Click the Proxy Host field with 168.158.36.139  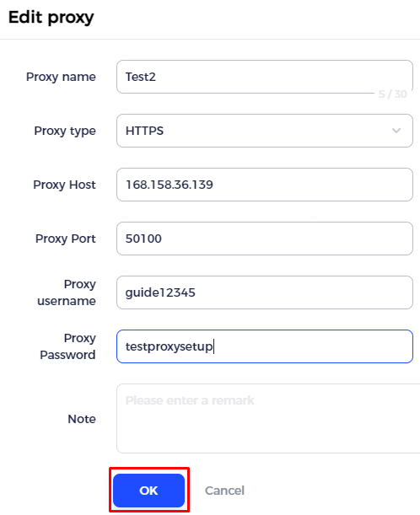coord(265,185)
